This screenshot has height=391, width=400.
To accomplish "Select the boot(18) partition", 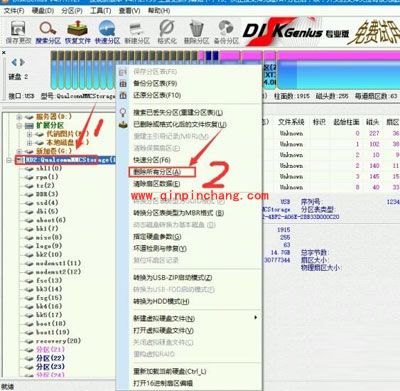I will (51, 324).
